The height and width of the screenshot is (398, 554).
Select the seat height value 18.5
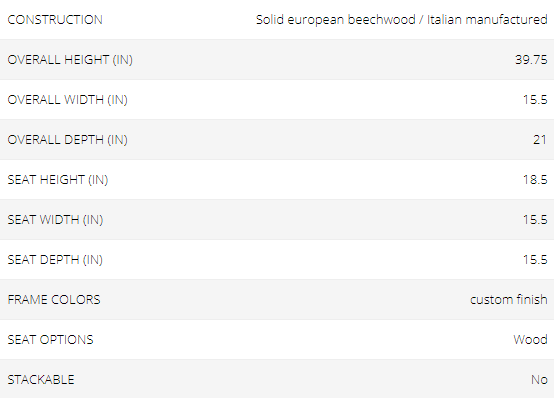coord(535,180)
